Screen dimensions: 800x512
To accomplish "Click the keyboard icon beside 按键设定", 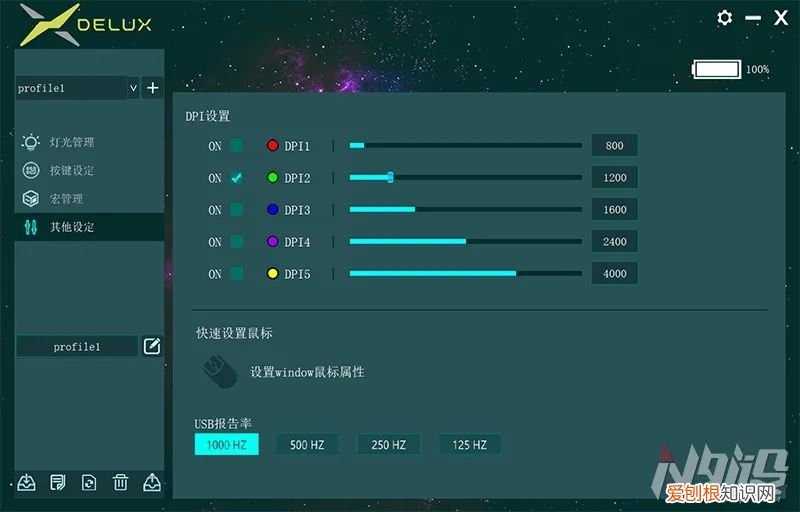I will coord(31,170).
